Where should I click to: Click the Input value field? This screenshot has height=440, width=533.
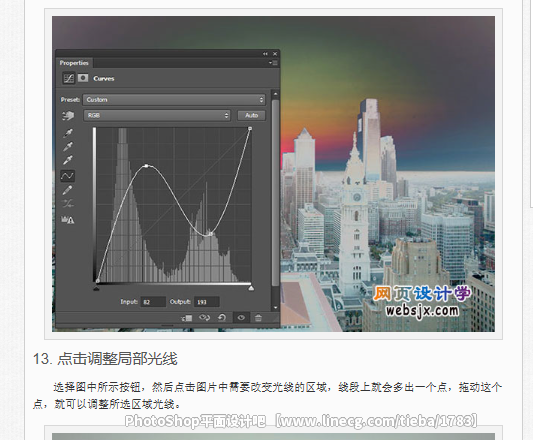tap(153, 302)
